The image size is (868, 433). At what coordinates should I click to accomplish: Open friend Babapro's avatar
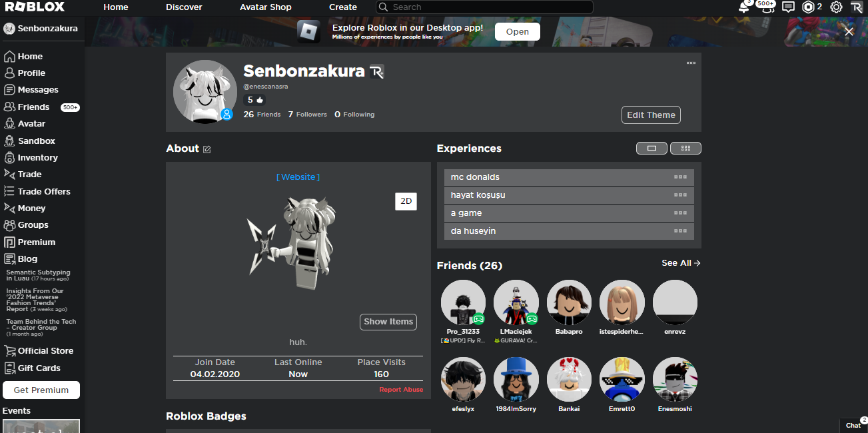click(569, 302)
